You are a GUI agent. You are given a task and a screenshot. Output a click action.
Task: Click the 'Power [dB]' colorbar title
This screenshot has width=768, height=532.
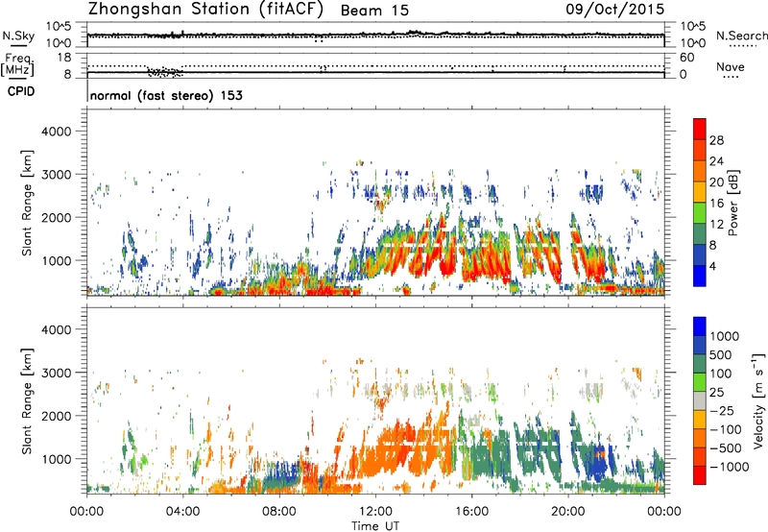click(x=732, y=204)
